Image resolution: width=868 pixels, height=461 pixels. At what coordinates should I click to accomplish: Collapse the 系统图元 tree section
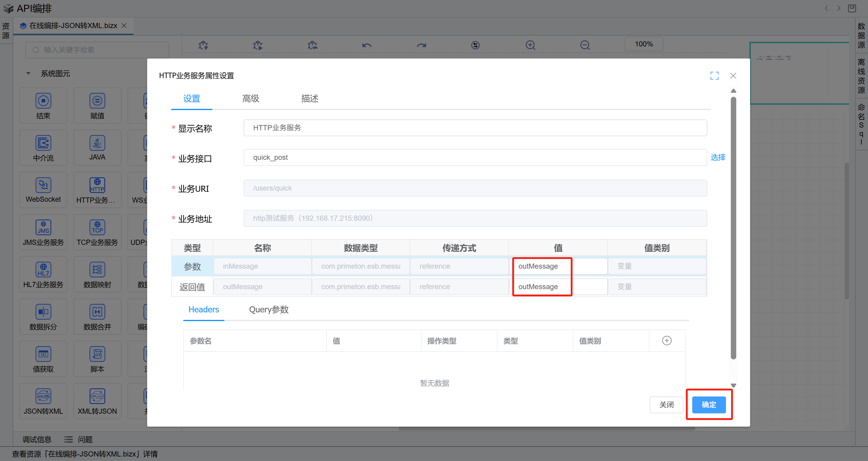28,74
